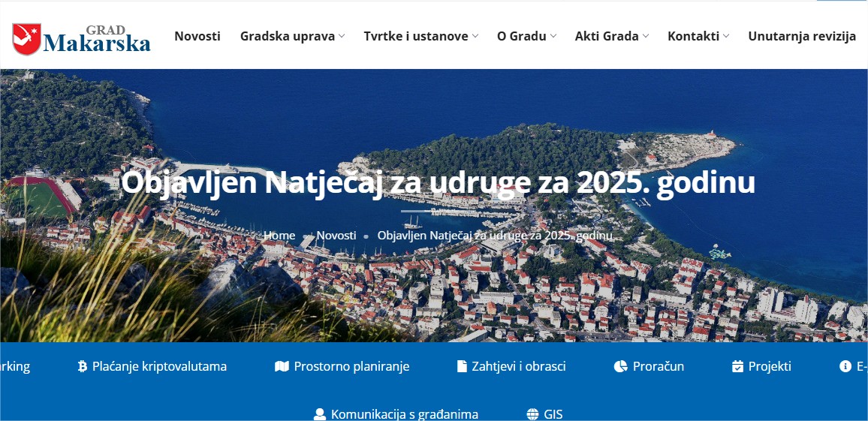Viewport: 868px width, 421px height.
Task: Click the Grad Makarska coat of arms logo
Action: [x=26, y=39]
